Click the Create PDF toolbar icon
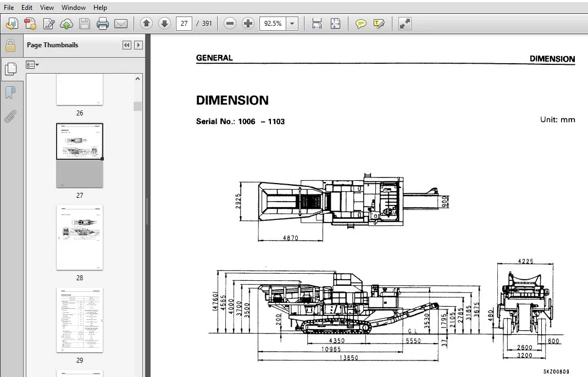 (30, 24)
